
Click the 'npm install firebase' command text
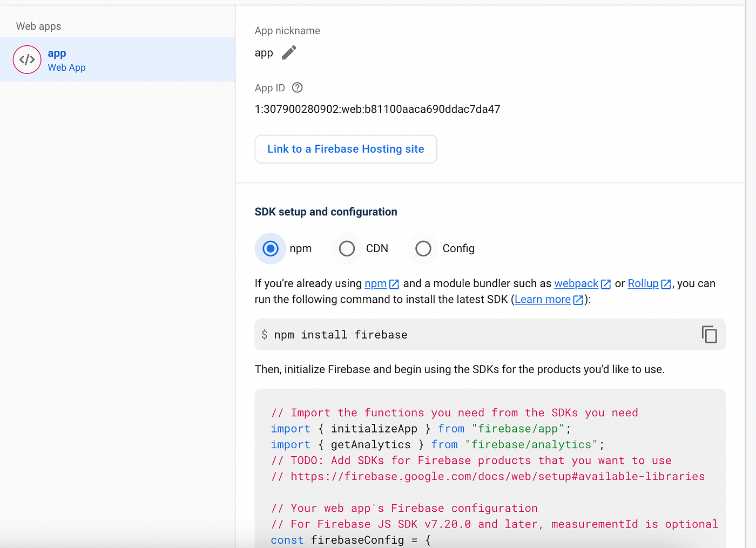click(341, 335)
